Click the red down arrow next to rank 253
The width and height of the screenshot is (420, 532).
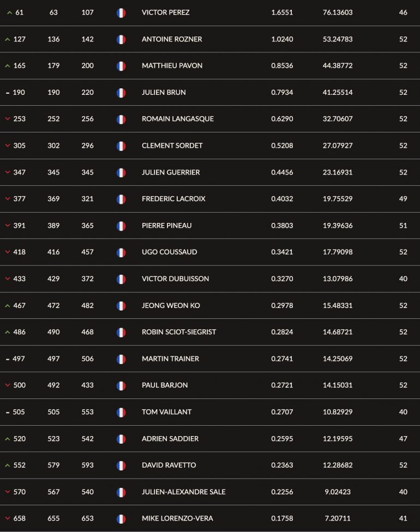(x=8, y=119)
